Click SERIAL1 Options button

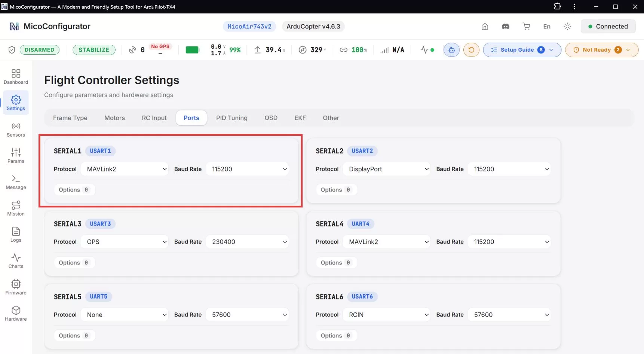(x=74, y=190)
